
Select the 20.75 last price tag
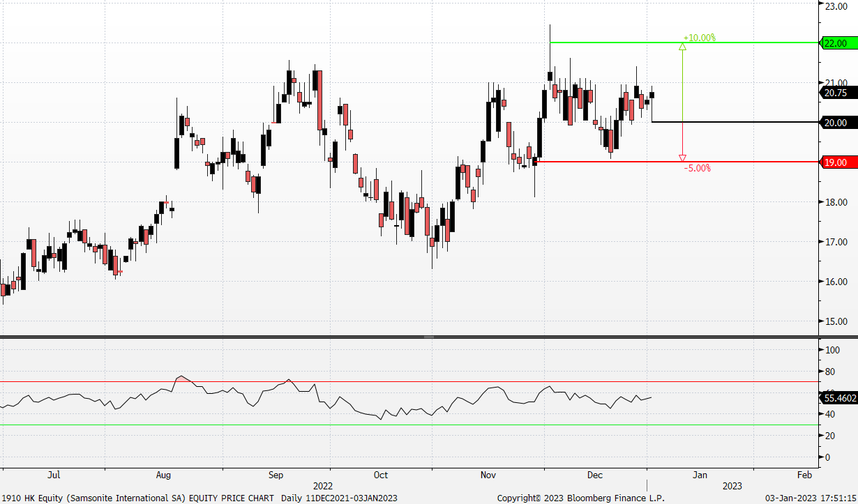click(x=836, y=93)
